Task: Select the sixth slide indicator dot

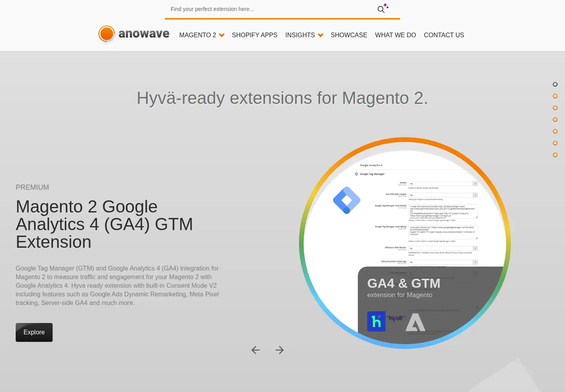Action: 555,143
